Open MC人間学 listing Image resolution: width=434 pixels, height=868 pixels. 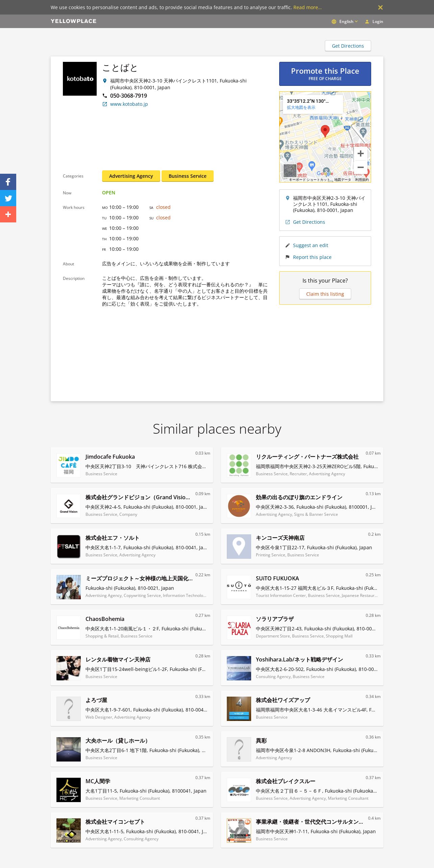[x=98, y=781]
